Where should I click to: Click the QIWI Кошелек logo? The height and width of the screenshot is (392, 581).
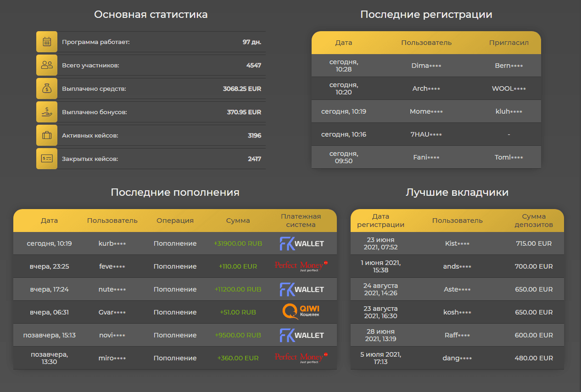(x=301, y=312)
